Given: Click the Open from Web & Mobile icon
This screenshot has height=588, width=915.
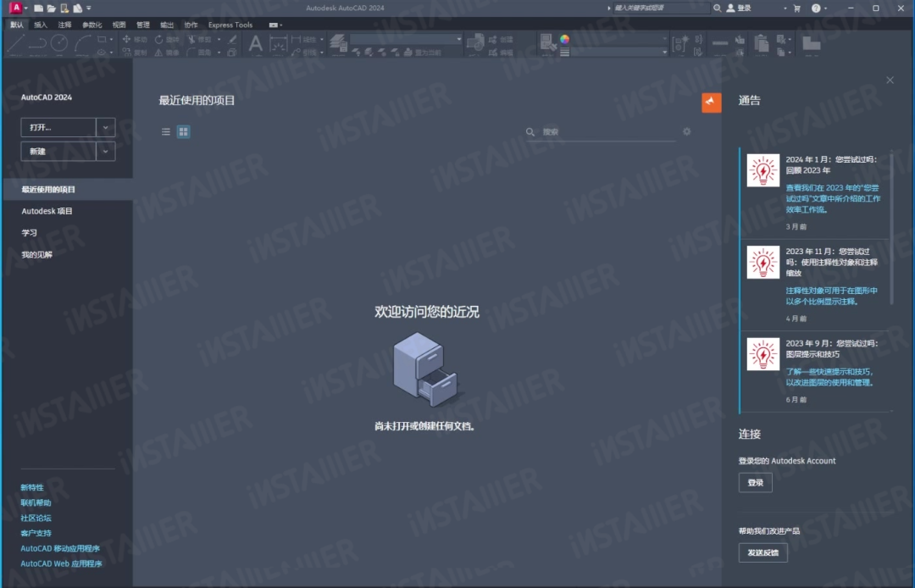Looking at the screenshot, I should [x=64, y=8].
